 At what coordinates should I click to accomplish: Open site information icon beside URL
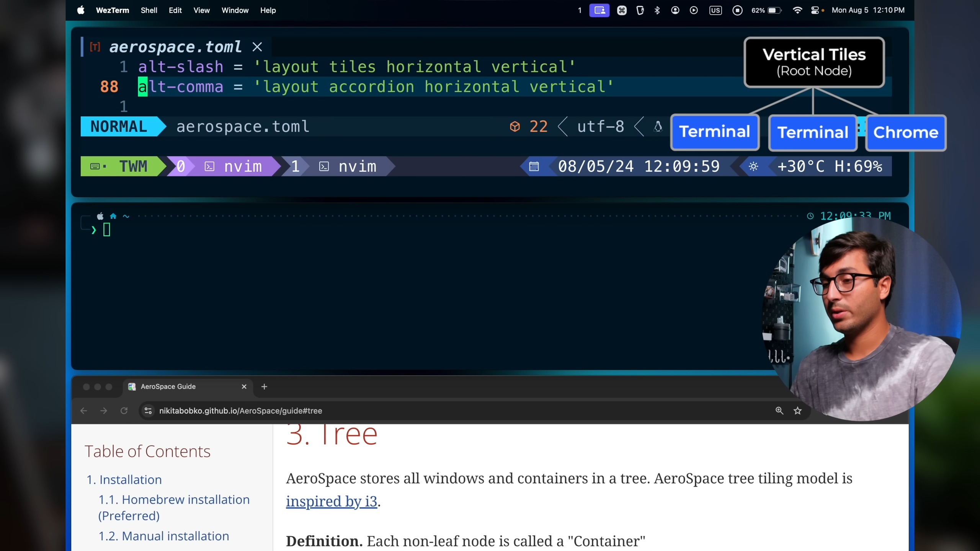tap(148, 411)
